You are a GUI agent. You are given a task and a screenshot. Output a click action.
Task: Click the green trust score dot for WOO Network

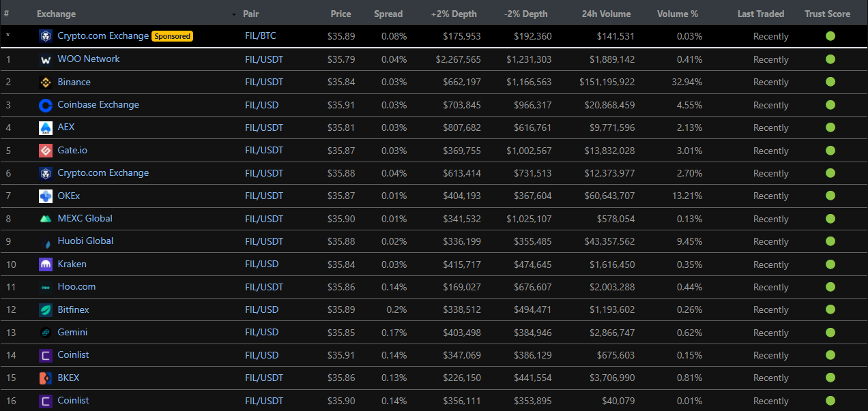(x=830, y=59)
